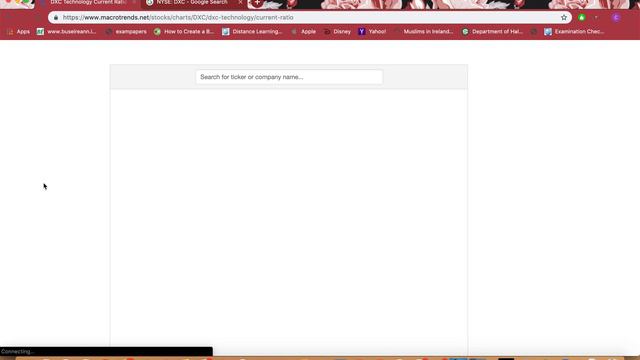Click the unlabeled bookmark icon before Examination
The image size is (640, 360).
pos(533,31)
